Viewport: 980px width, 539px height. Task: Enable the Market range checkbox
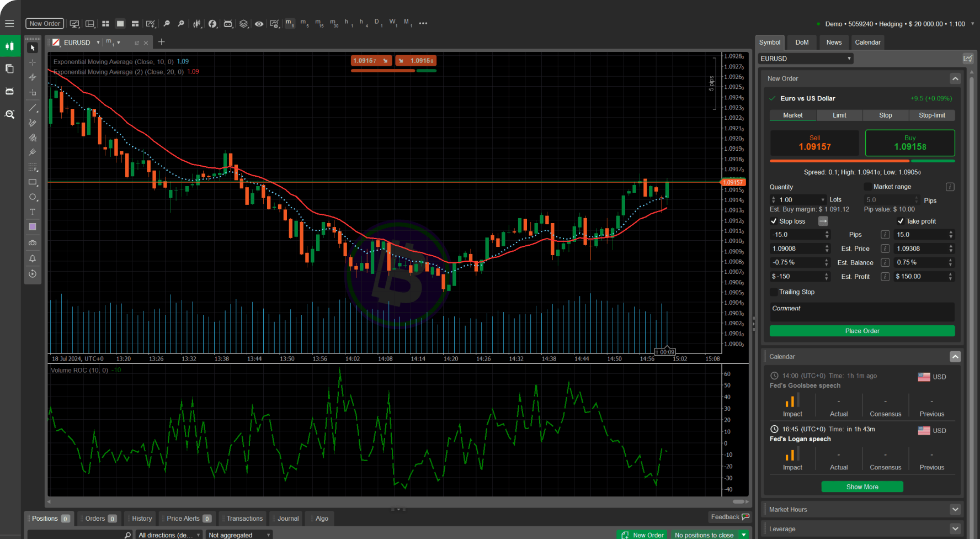pyautogui.click(x=867, y=187)
